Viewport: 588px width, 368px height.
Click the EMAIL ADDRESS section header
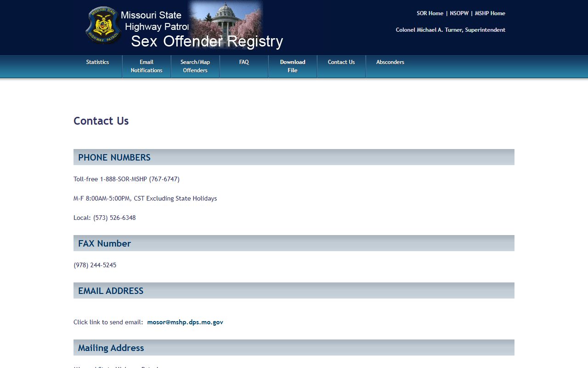pos(294,291)
